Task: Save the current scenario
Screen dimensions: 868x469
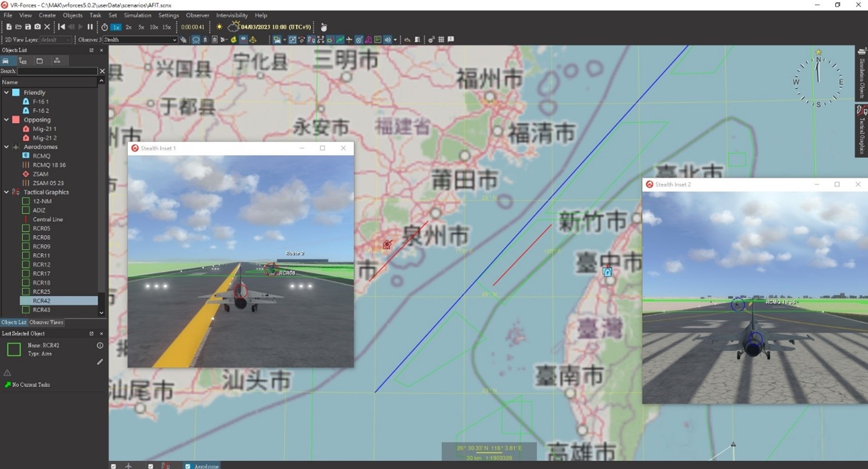Action: click(28, 27)
